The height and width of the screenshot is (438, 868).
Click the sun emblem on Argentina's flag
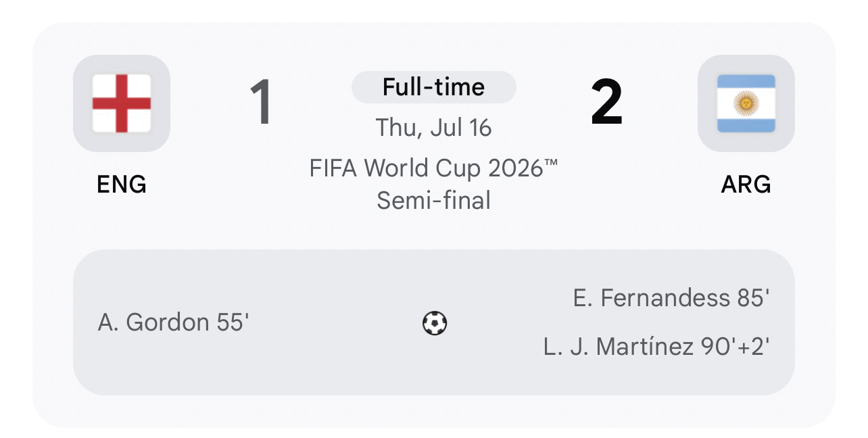pos(746,103)
